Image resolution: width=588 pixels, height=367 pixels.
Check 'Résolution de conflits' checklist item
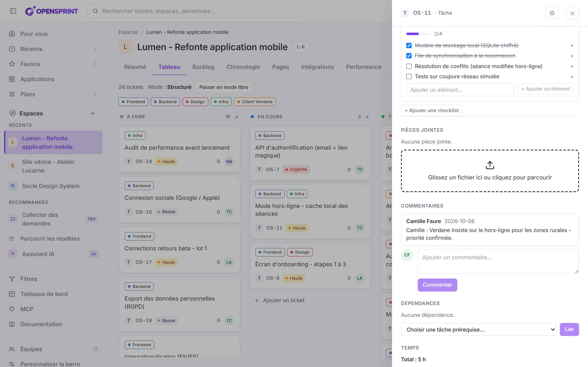pyautogui.click(x=409, y=66)
